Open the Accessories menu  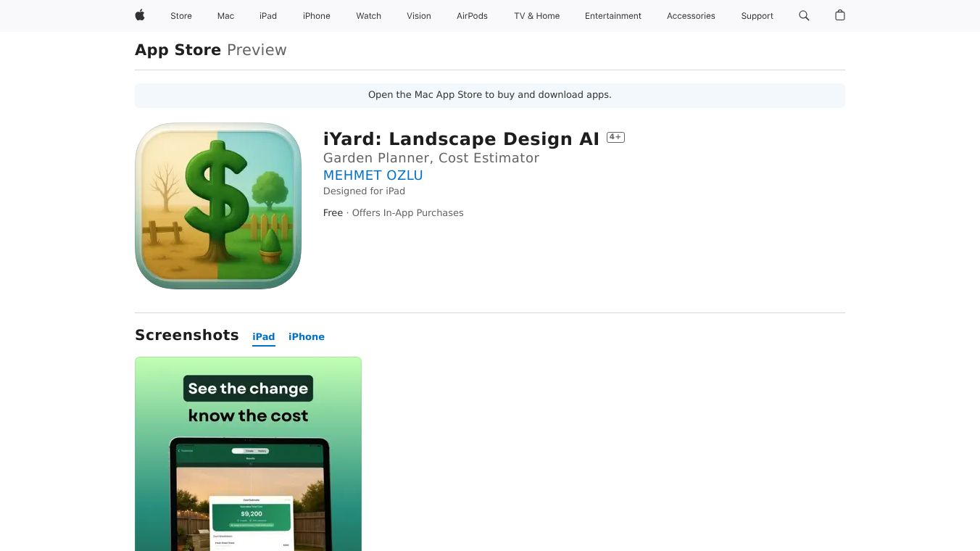coord(691,16)
